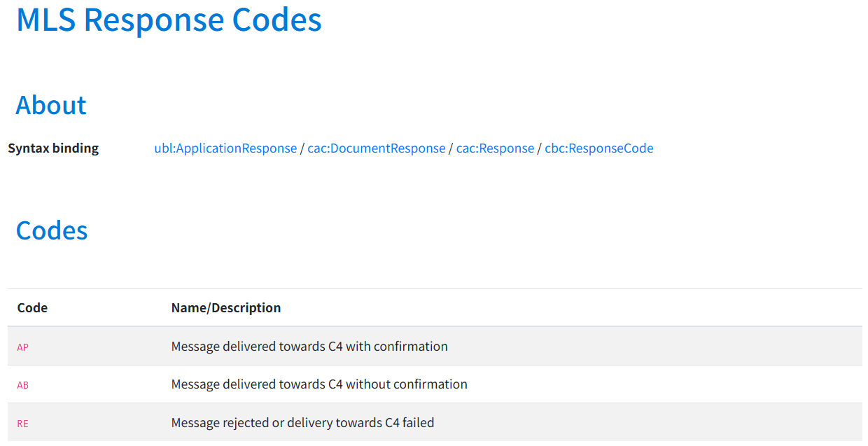Open the cac:DocumentResponse link
Image resolution: width=868 pixels, height=446 pixels.
(x=377, y=148)
